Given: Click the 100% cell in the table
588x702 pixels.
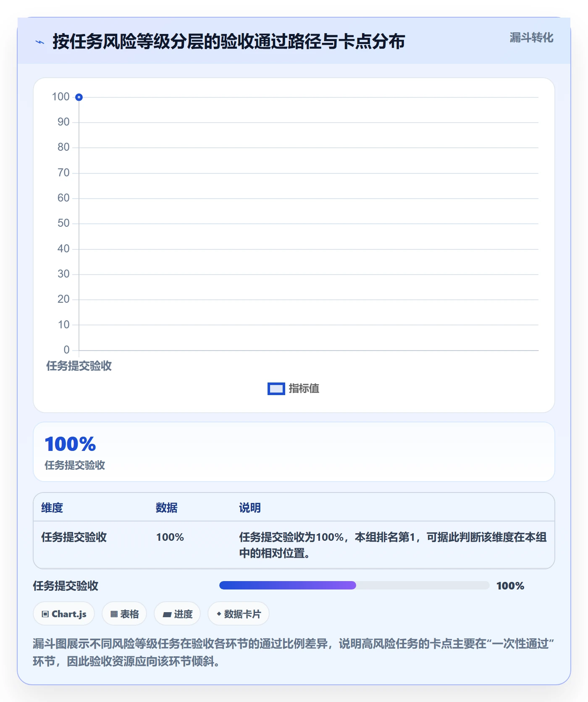Looking at the screenshot, I should 170,537.
